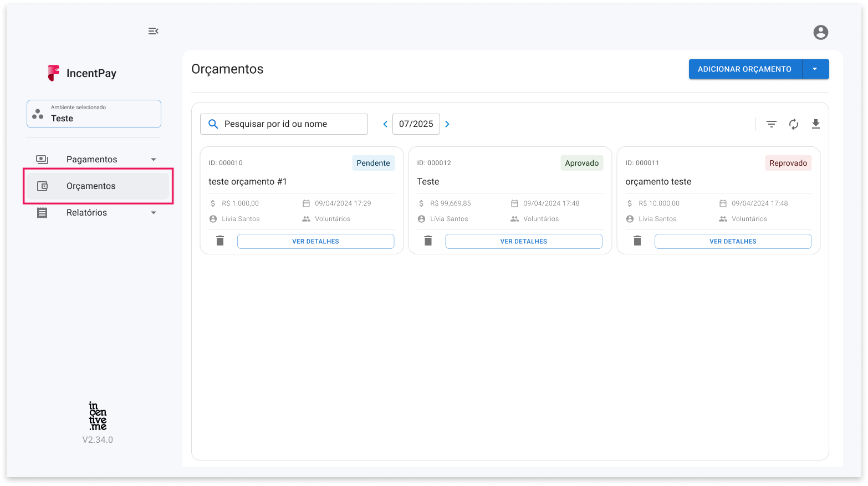Focus the Pesquisar por id ou nome field
Image resolution: width=868 pixels, height=486 pixels.
[x=284, y=124]
